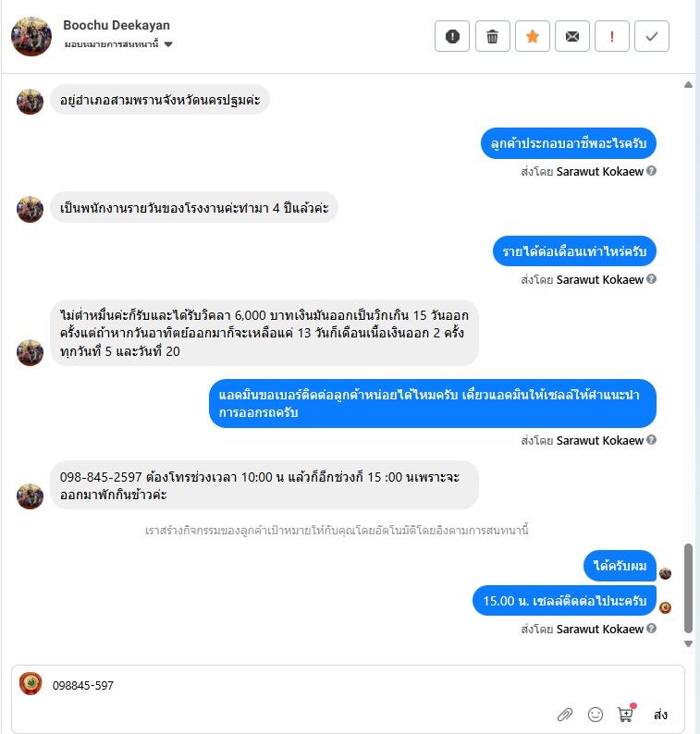Toggle the orange star follow-up marker

point(532,36)
